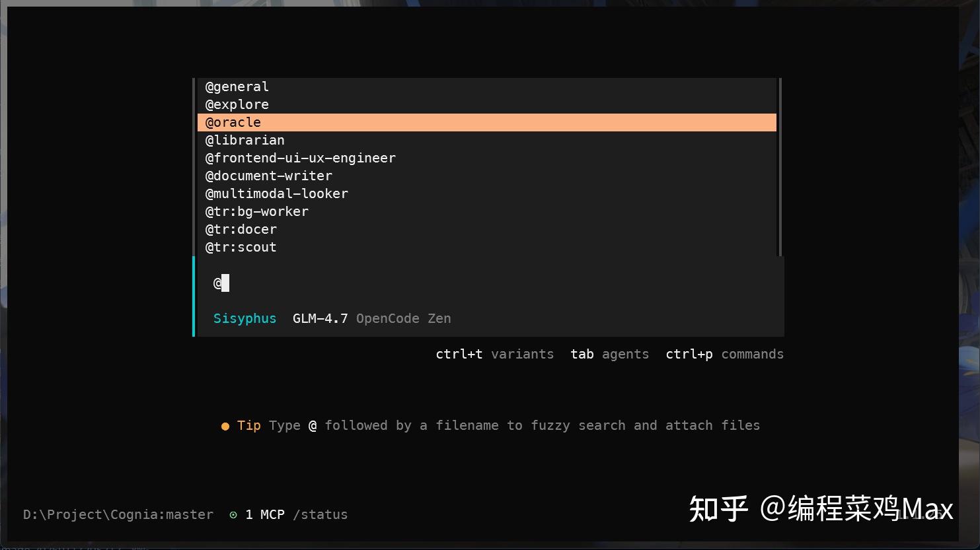Click the ctrl+t variants hint
This screenshot has width=980, height=550.
[x=494, y=354]
